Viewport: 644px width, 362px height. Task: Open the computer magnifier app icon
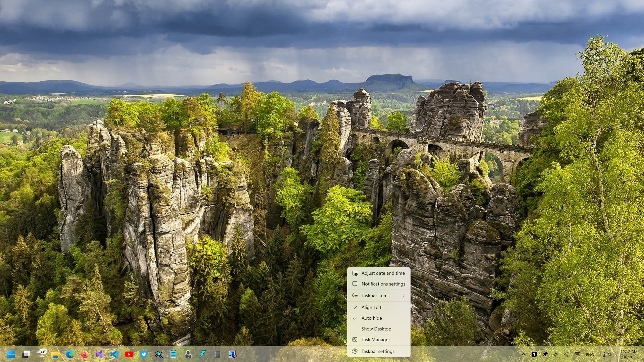pos(232,354)
